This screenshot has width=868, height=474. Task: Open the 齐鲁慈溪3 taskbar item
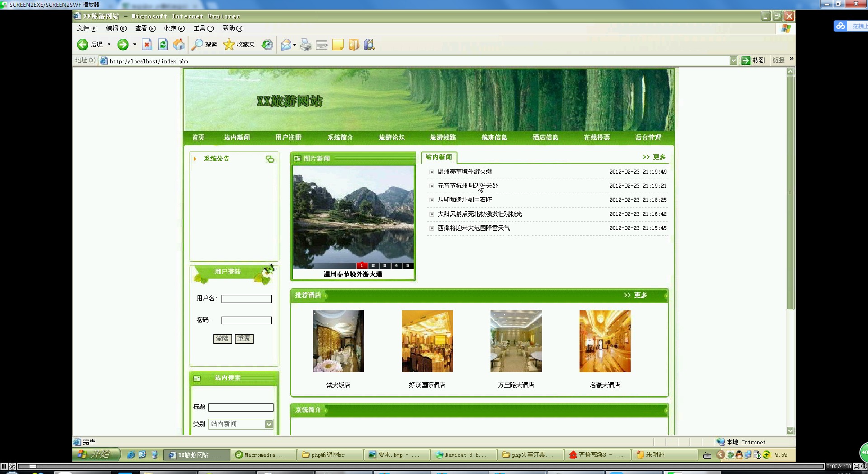pyautogui.click(x=598, y=455)
